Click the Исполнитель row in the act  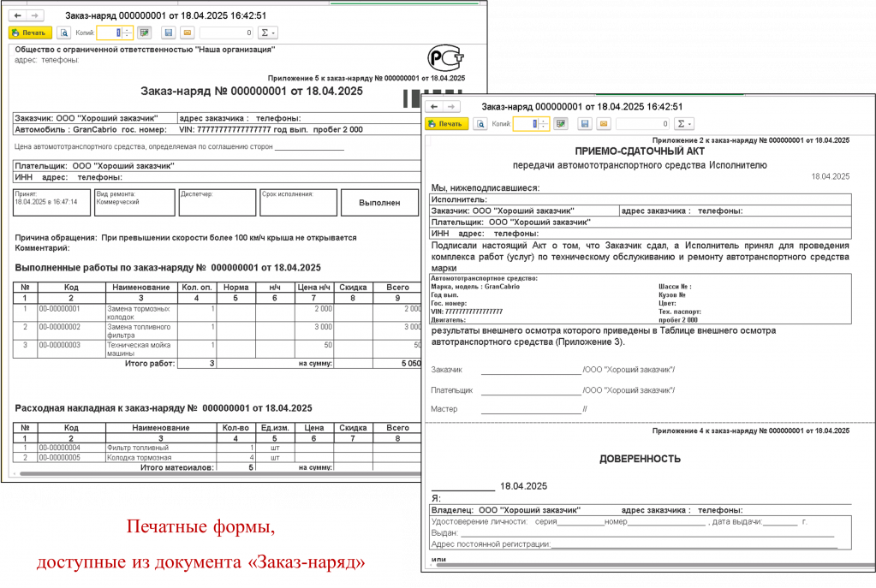point(641,199)
